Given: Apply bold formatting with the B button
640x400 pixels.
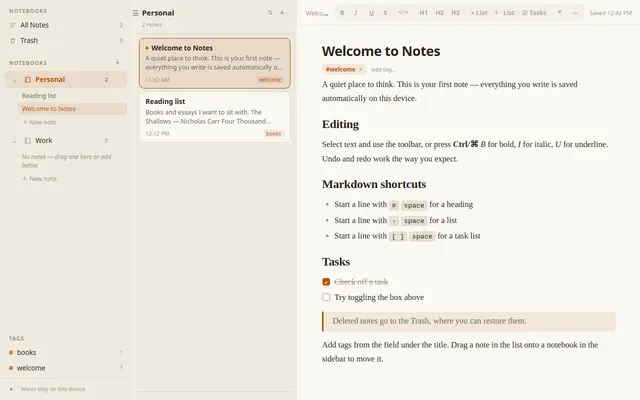Looking at the screenshot, I should [342, 13].
